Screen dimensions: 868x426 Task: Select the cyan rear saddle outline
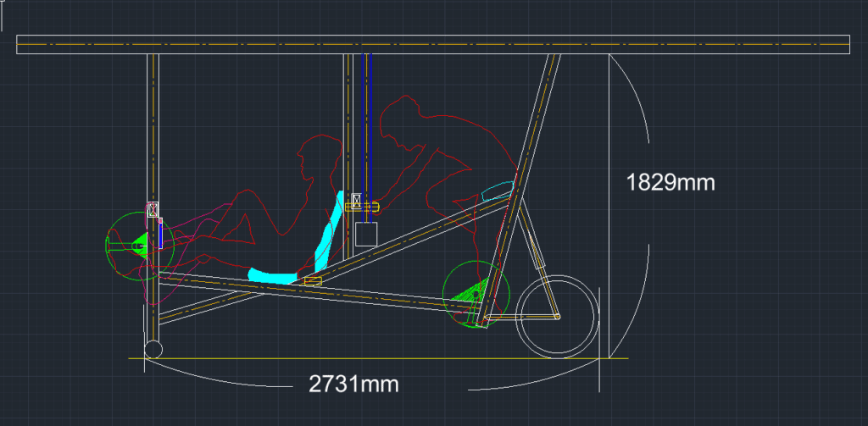[x=496, y=190]
